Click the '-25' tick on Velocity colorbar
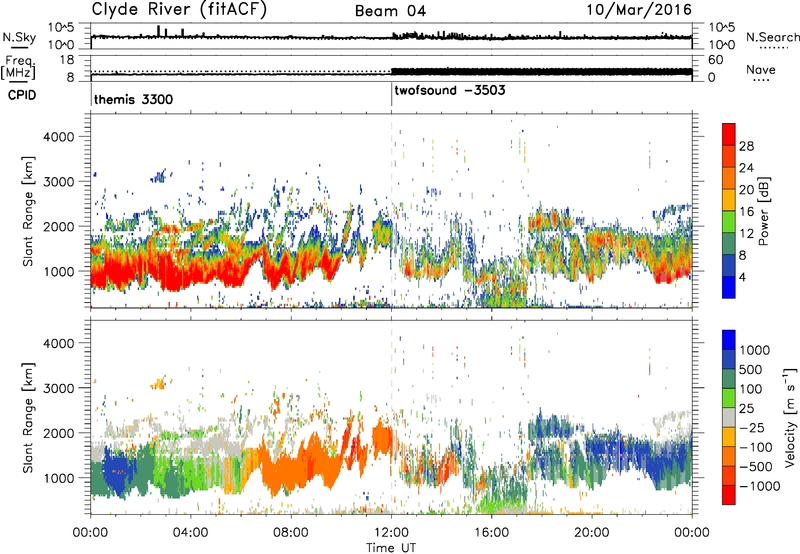Viewport: 800px width, 554px height. (x=751, y=428)
